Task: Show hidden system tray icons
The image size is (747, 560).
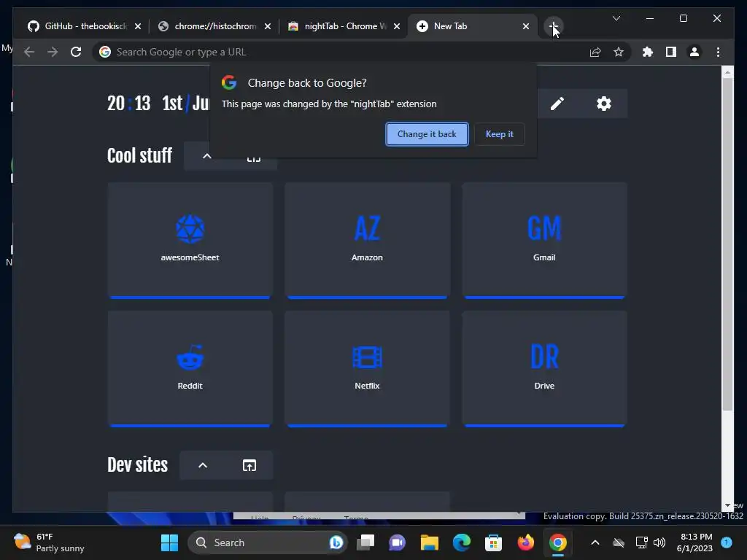Action: tap(595, 542)
